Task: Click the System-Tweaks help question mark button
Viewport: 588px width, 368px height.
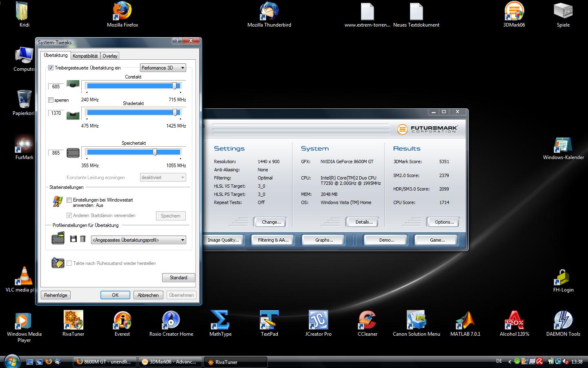Action: (177, 40)
